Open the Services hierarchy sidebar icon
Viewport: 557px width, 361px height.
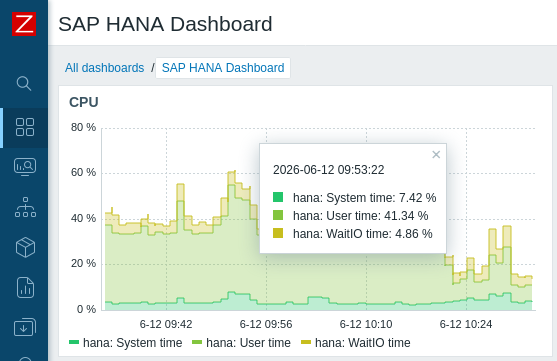(x=25, y=207)
